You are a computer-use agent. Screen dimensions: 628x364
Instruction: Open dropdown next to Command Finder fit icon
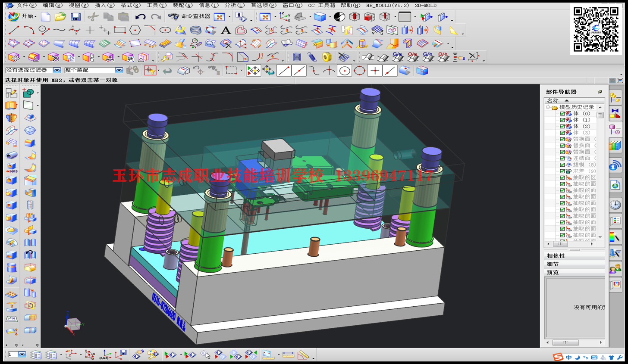(229, 17)
